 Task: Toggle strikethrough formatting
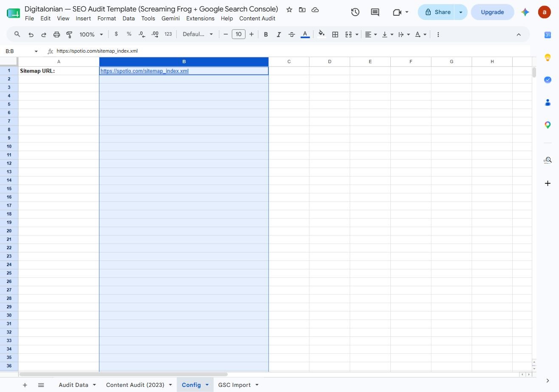pyautogui.click(x=291, y=34)
